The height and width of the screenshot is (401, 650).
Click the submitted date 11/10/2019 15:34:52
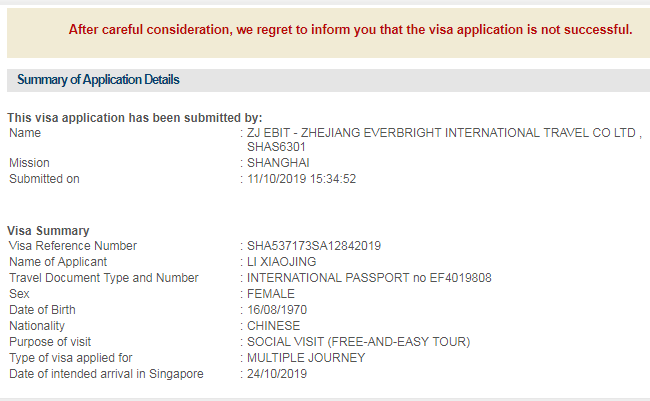[x=302, y=180]
